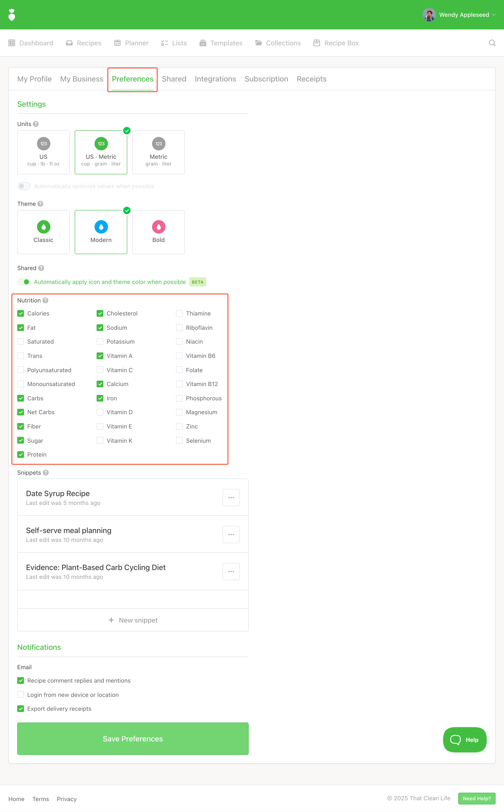
Task: Check the Potassium nutrition checkbox
Action: (x=100, y=342)
